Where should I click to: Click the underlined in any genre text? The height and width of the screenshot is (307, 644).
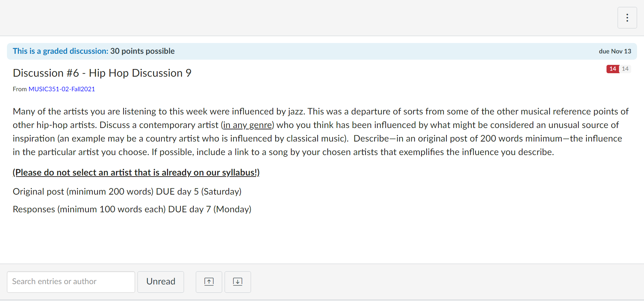248,125
